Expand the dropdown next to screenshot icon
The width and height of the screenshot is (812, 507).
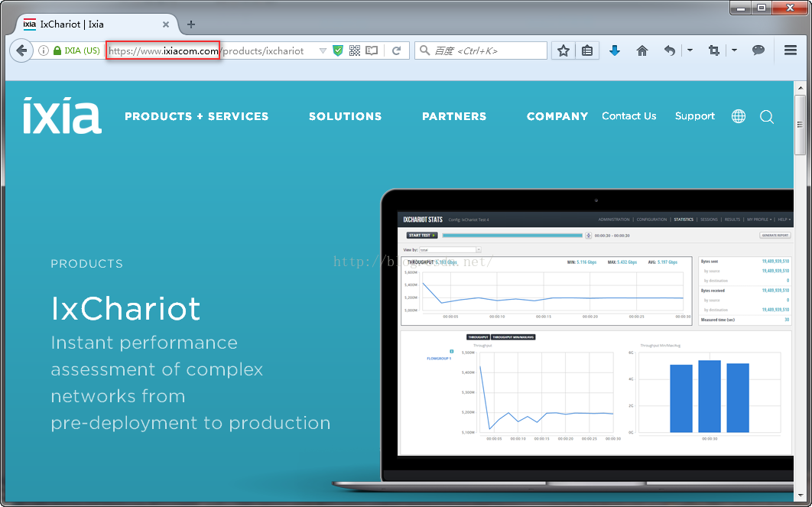pos(734,50)
